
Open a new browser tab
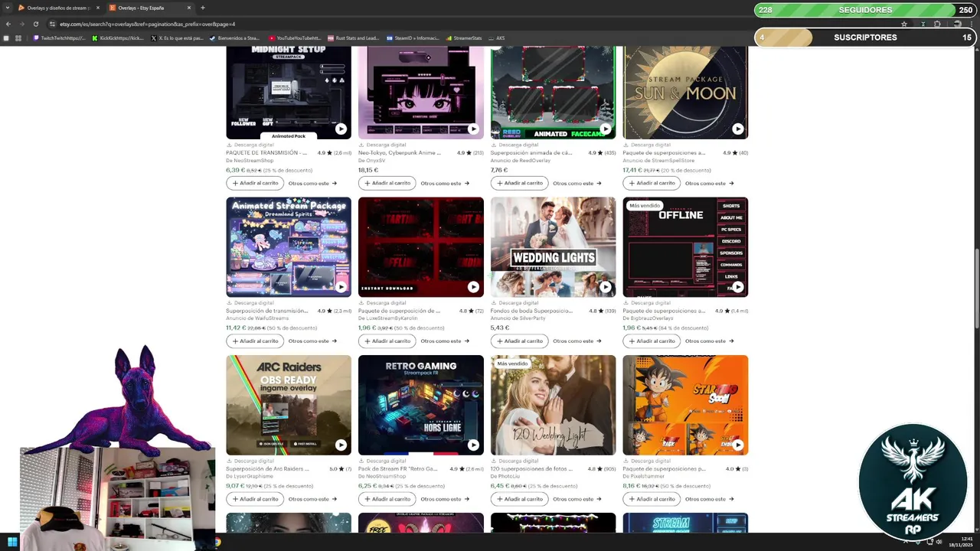(202, 8)
